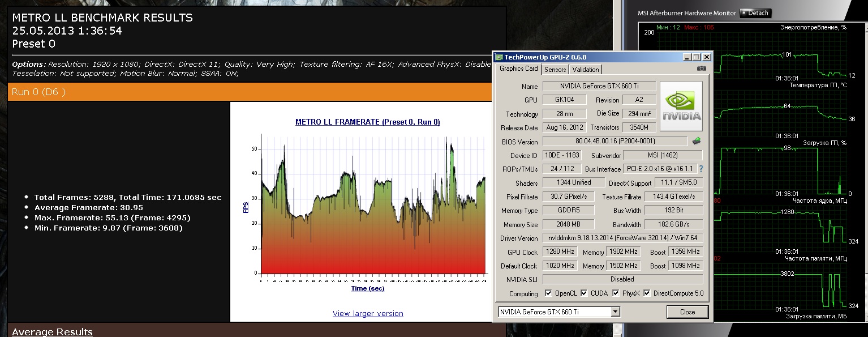Click the memory clock field 1902 MHz

coord(624,252)
